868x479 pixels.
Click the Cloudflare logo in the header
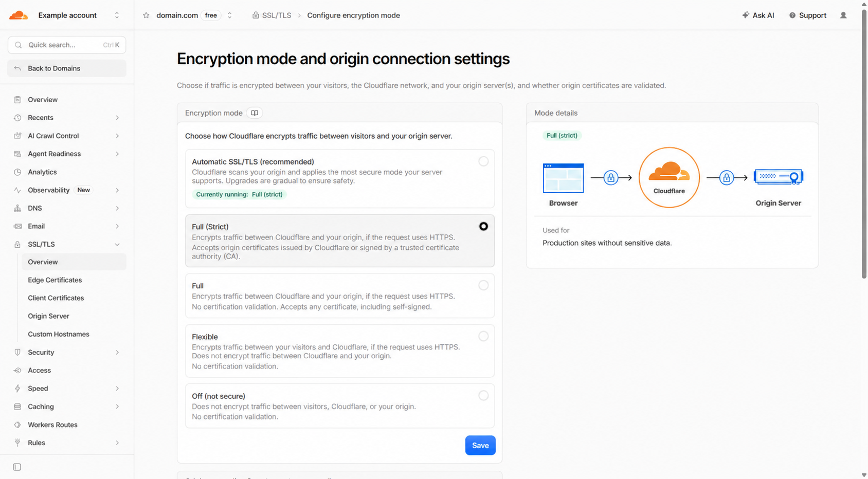[x=19, y=15]
